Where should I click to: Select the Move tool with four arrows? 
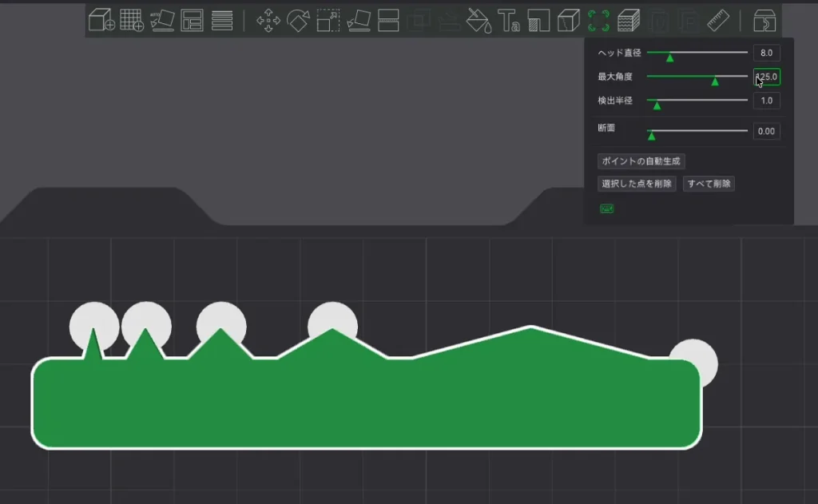pyautogui.click(x=268, y=20)
